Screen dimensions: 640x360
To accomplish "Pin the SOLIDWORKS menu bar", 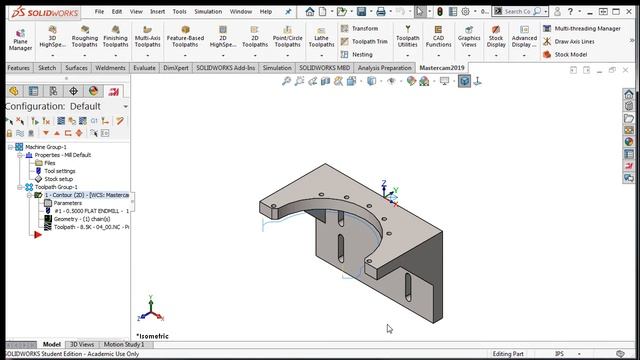I will [288, 11].
